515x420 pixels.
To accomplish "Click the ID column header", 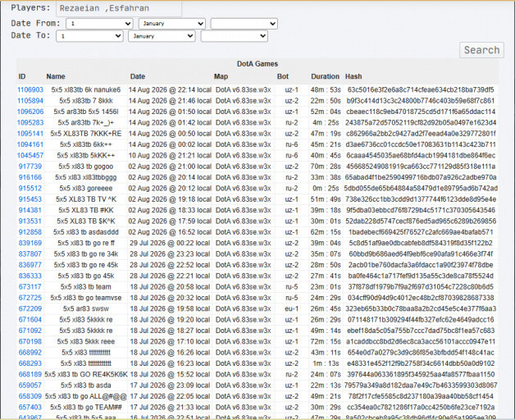I will click(21, 76).
